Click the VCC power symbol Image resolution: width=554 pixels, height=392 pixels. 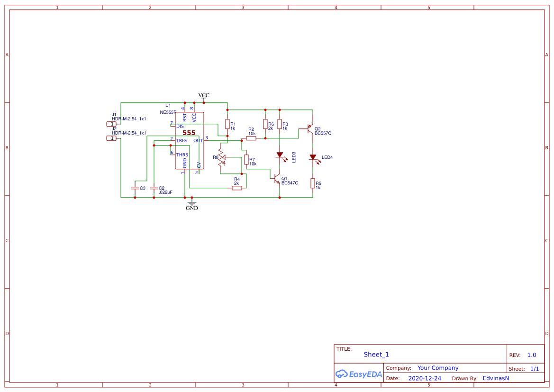[204, 97]
